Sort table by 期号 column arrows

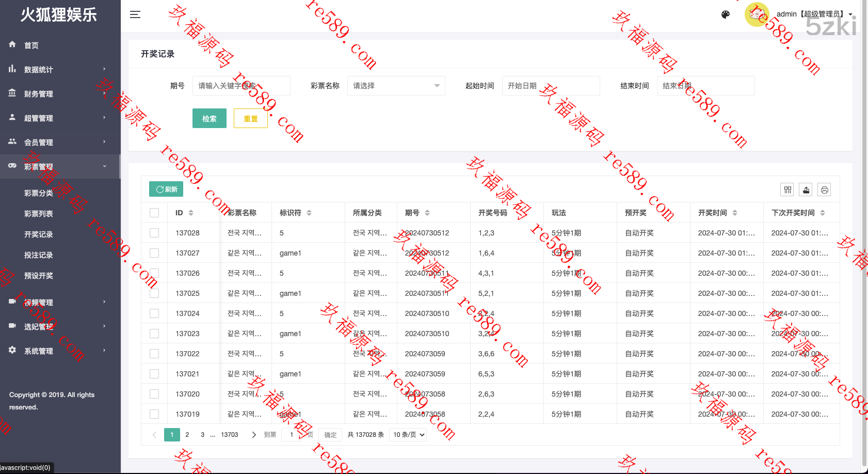click(x=427, y=213)
